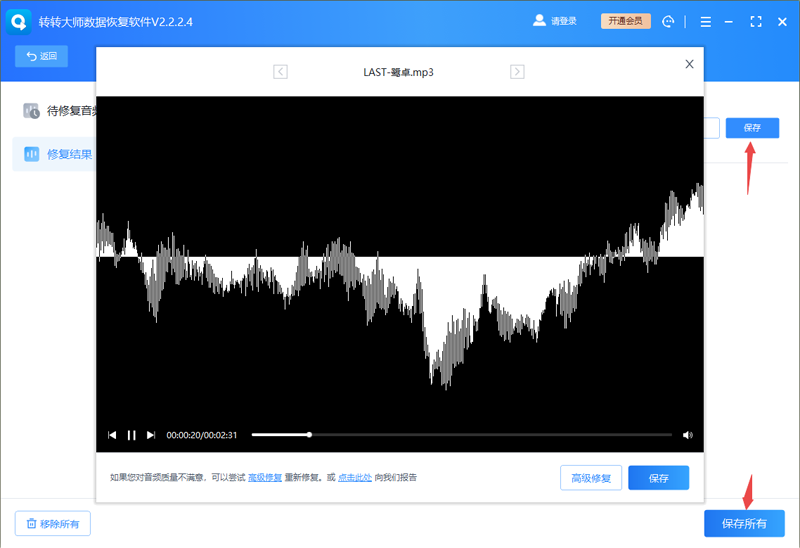The image size is (800, 548).
Task: Select the 修复结果 sidebar tab
Action: [55, 154]
